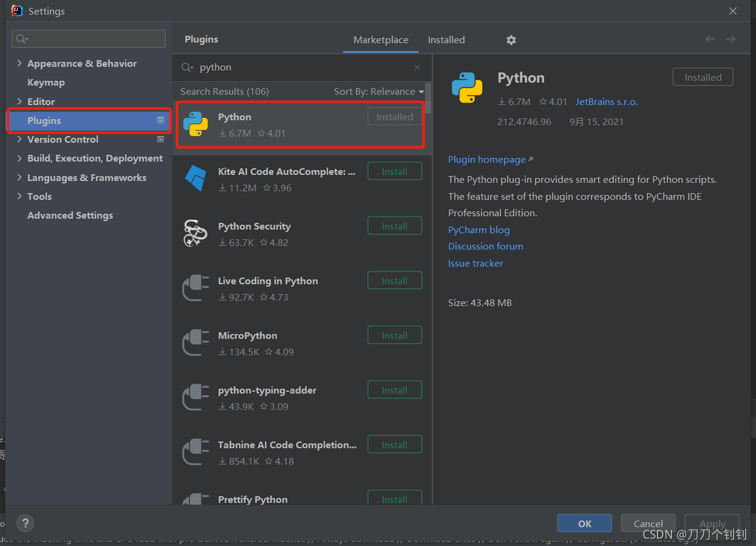
Task: Click the Plugins heading above the tabs
Action: pos(201,39)
